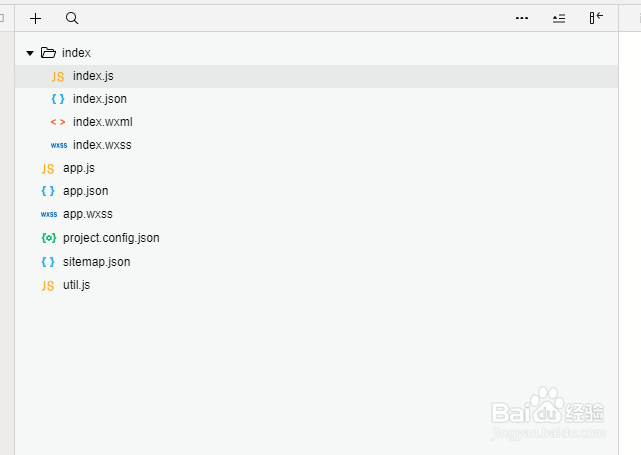This screenshot has height=455, width=641.
Task: Click the index folder name
Action: (76, 52)
